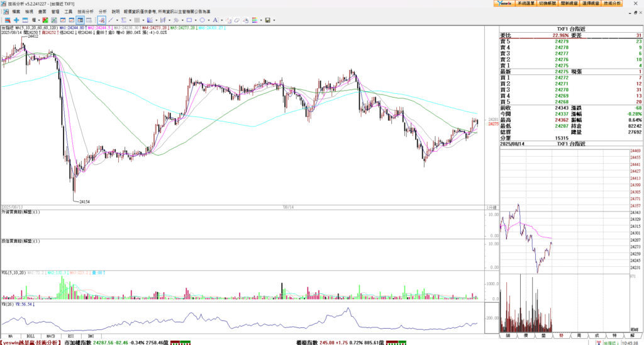Expand the dropdown arrow beside save icon
The image size is (644, 345).
[x=274, y=20]
